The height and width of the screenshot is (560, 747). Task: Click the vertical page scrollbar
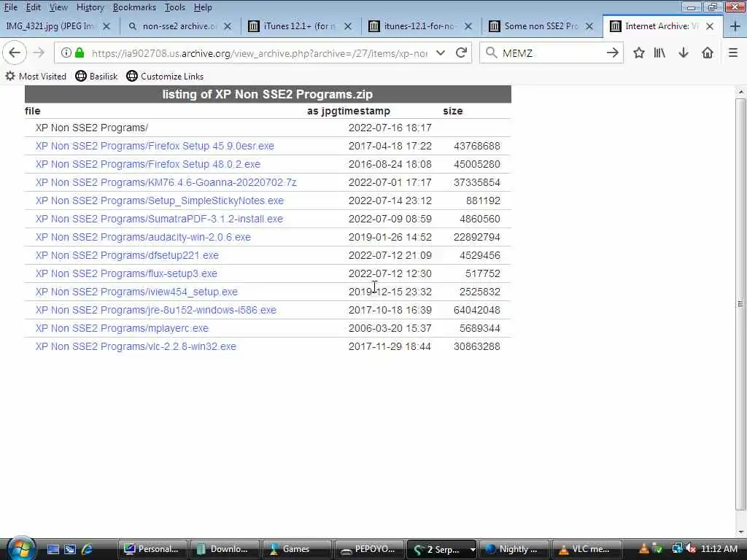(740, 304)
